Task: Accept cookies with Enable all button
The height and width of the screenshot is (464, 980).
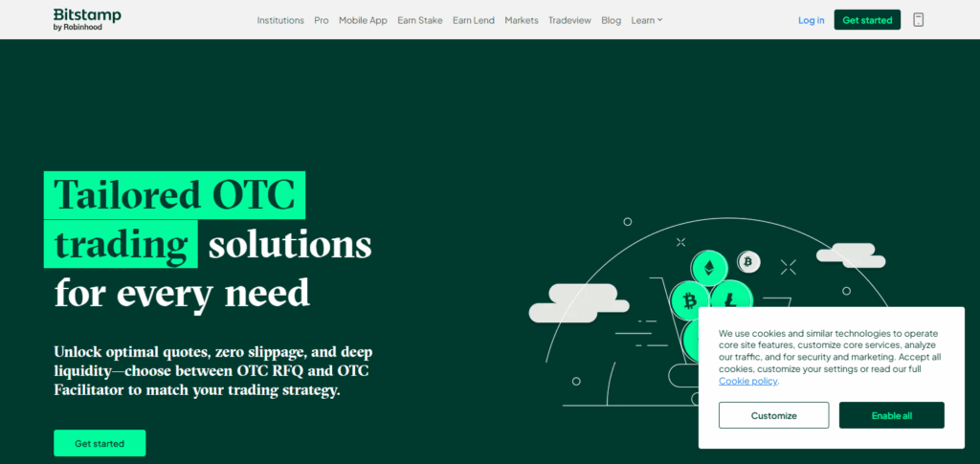Action: pyautogui.click(x=891, y=415)
